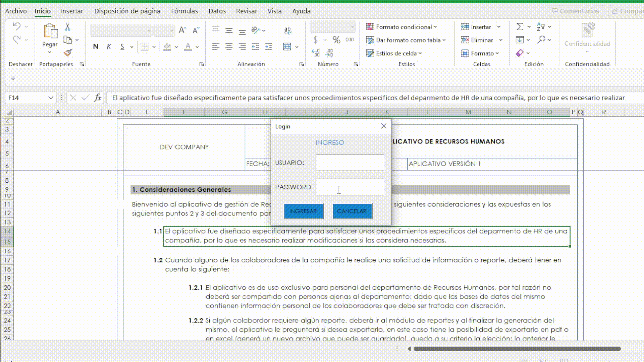Click the Cut scissors icon

(x=67, y=27)
